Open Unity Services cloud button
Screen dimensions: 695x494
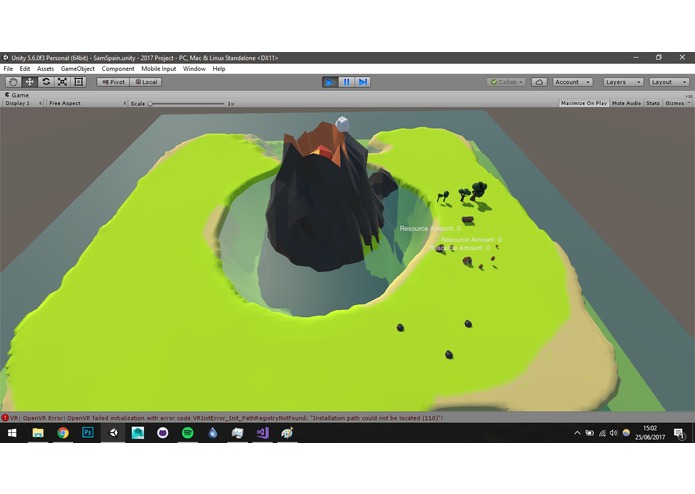(x=539, y=82)
